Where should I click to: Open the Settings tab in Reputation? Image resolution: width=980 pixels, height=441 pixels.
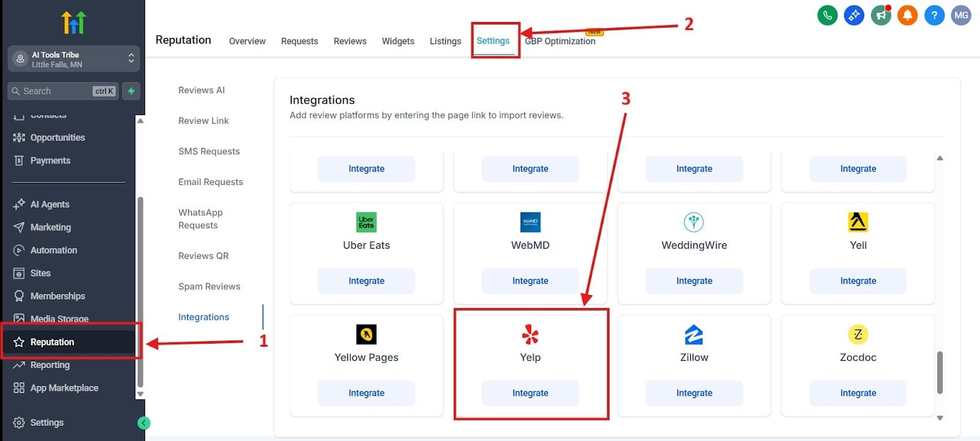(493, 40)
